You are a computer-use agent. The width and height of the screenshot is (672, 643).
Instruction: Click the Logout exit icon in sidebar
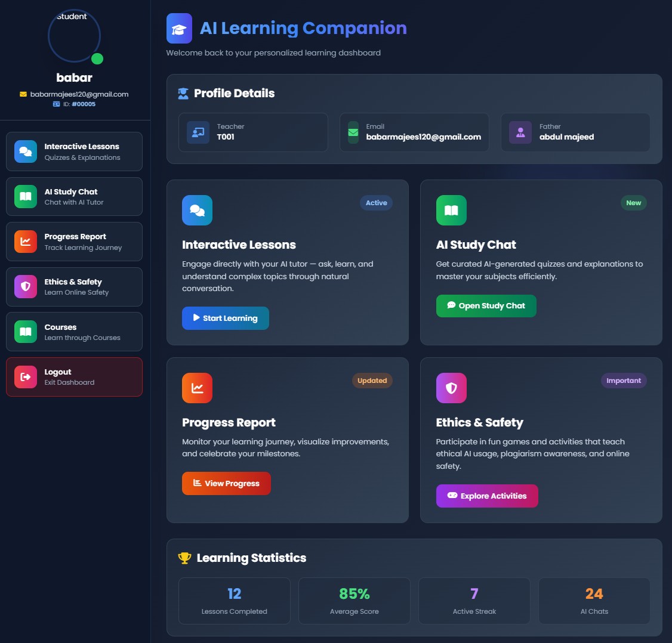(x=25, y=376)
